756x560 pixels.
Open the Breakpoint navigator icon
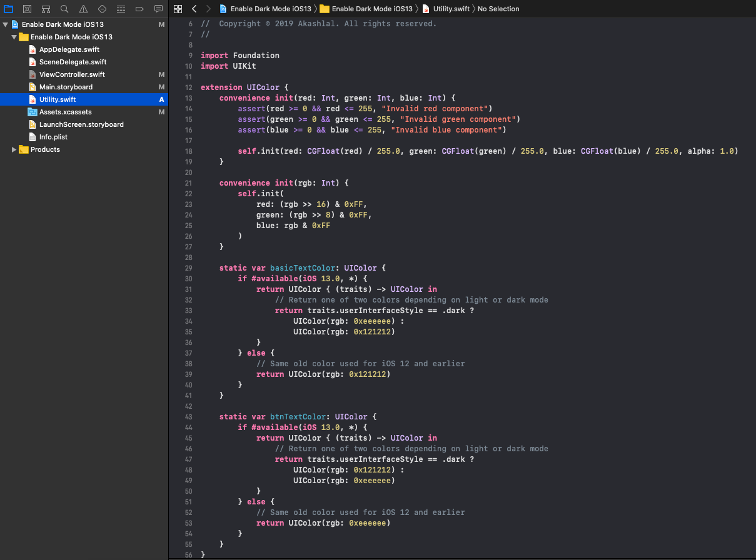[x=139, y=9]
